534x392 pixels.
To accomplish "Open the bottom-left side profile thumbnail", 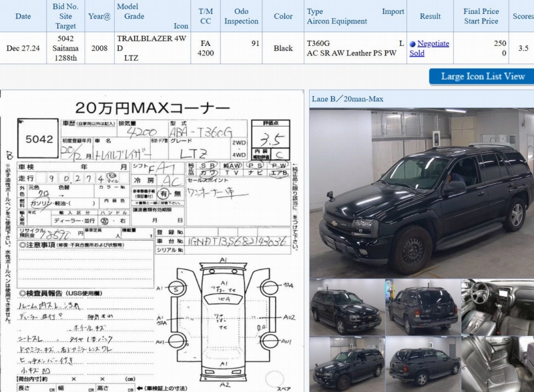I will click(346, 363).
